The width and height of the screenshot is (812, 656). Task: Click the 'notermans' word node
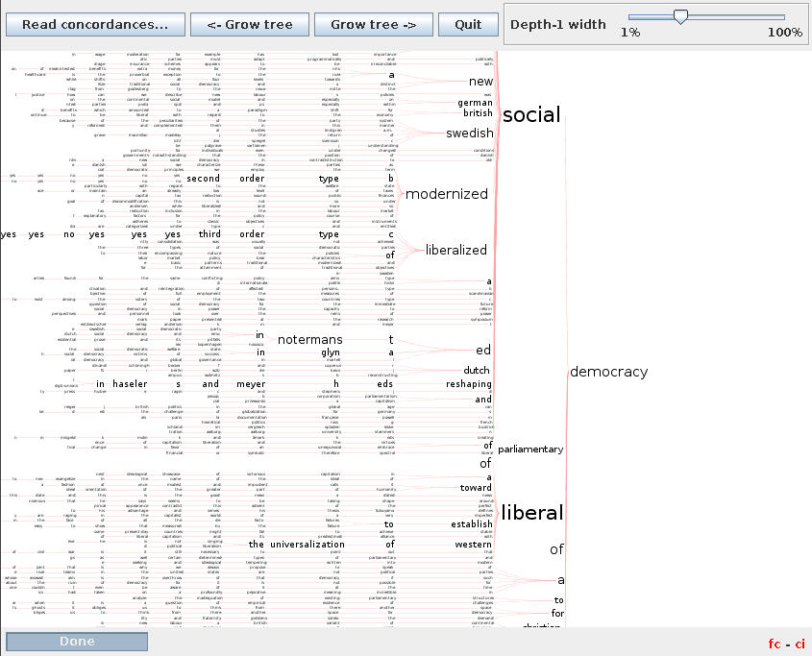pyautogui.click(x=310, y=340)
